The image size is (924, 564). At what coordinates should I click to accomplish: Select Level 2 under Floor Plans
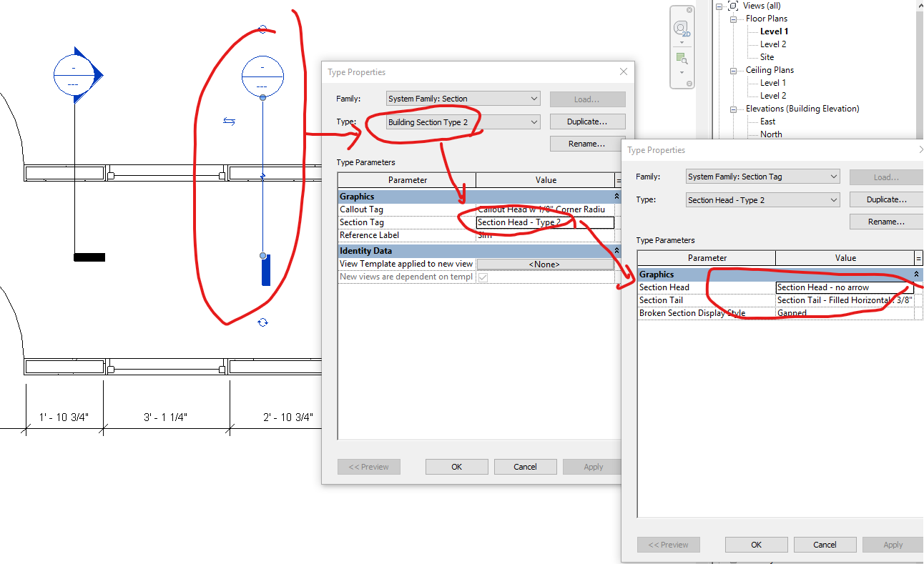tap(772, 44)
